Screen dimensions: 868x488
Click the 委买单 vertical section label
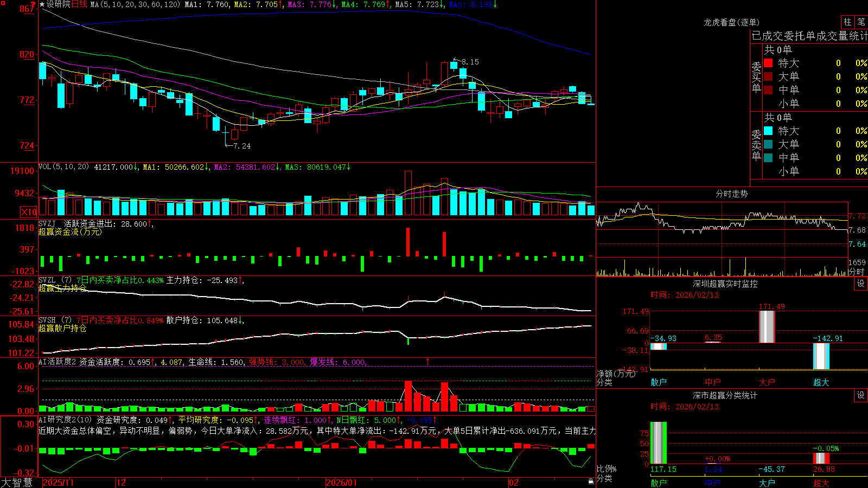click(x=756, y=78)
